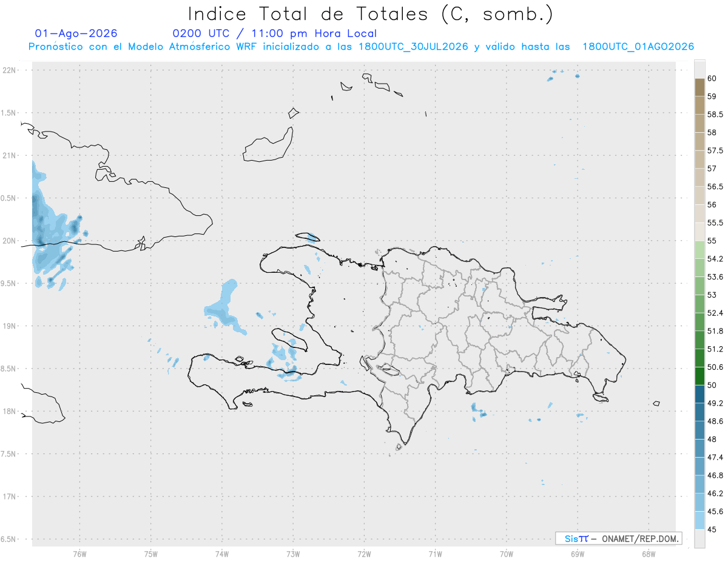The width and height of the screenshot is (728, 562).
Task: Click the colorbar label '46.2'
Action: click(715, 493)
